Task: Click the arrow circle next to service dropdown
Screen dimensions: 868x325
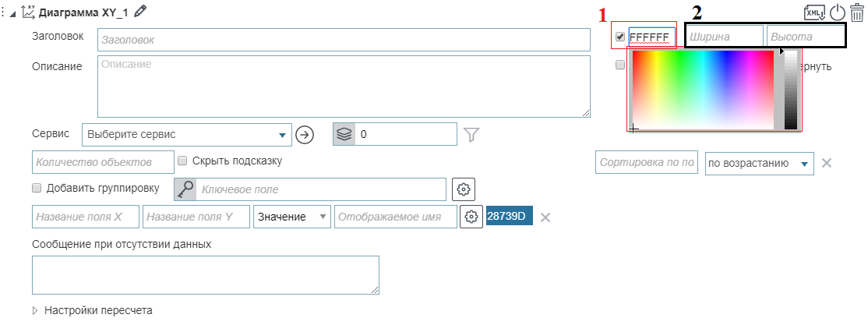Action: tap(305, 135)
